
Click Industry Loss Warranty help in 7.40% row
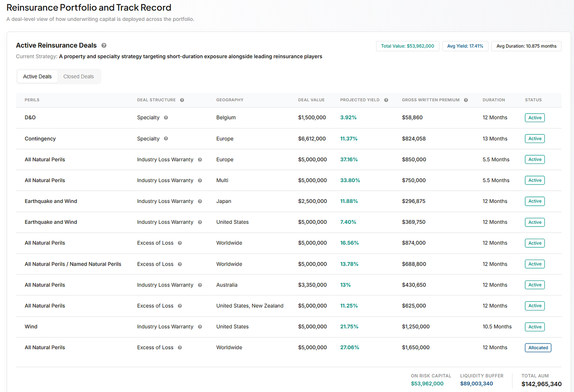pyautogui.click(x=200, y=222)
